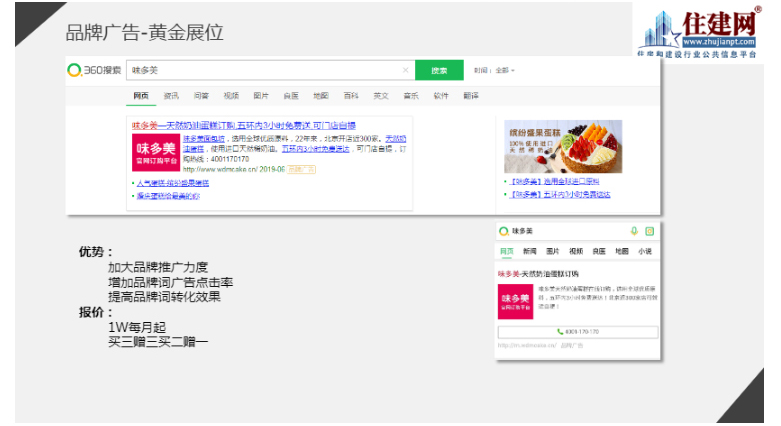Screen dimensions: 781x426
Task: Click the 味多美 pink logo in mobile ad
Action: tap(516, 301)
